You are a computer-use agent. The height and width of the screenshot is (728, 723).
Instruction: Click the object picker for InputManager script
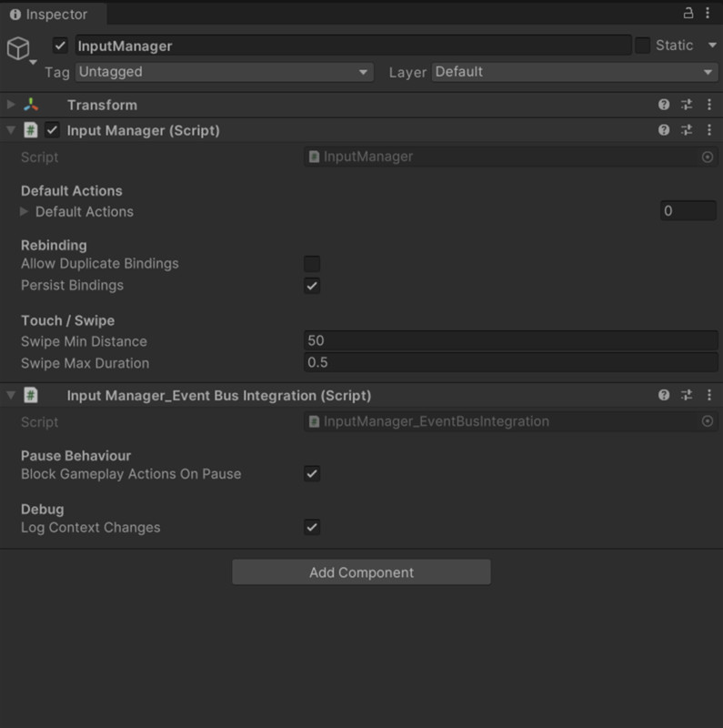tap(708, 157)
